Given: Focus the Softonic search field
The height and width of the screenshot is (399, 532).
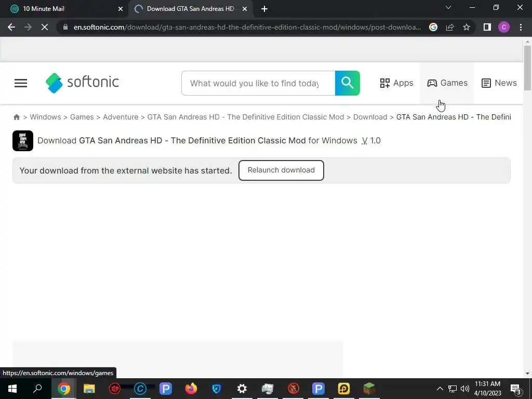Looking at the screenshot, I should (x=258, y=83).
